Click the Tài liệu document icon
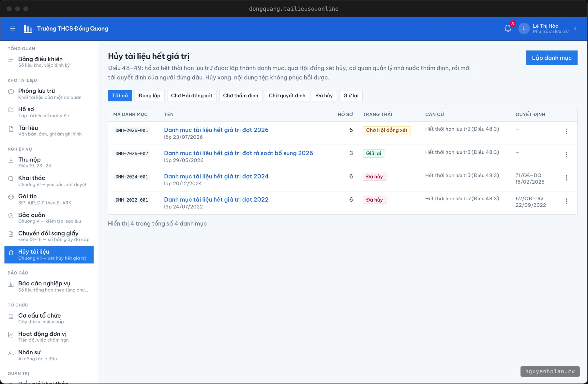Viewport: 588px width, 384px height. coord(11,128)
